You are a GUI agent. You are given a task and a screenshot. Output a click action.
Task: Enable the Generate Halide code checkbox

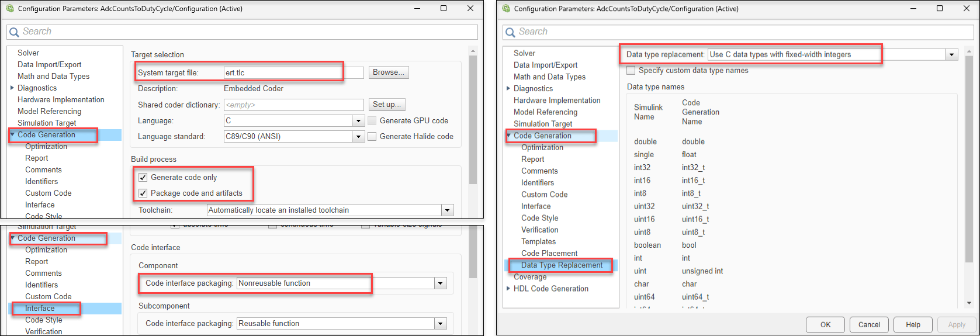coord(372,137)
